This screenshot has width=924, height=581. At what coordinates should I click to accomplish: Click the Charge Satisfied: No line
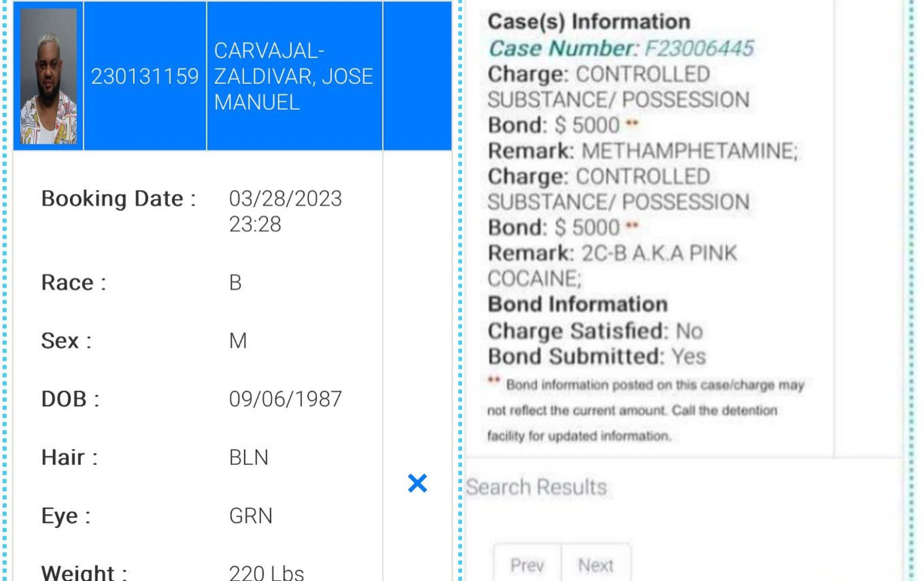point(595,331)
